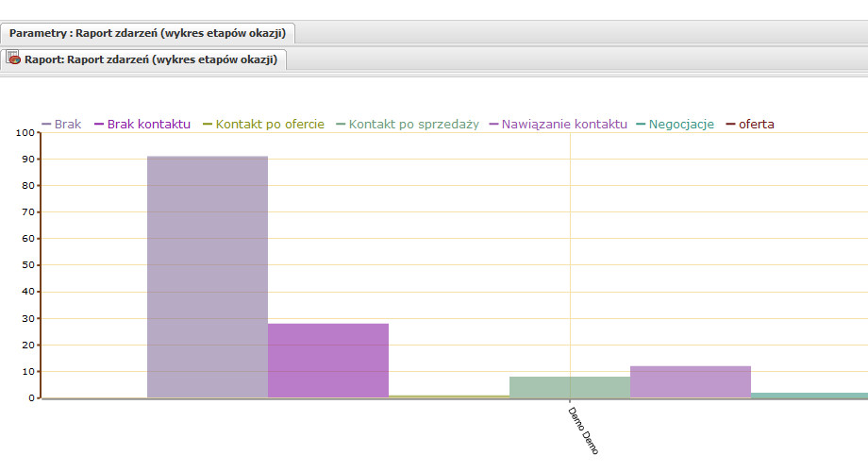Click the teal Negocjacje bar

point(810,395)
